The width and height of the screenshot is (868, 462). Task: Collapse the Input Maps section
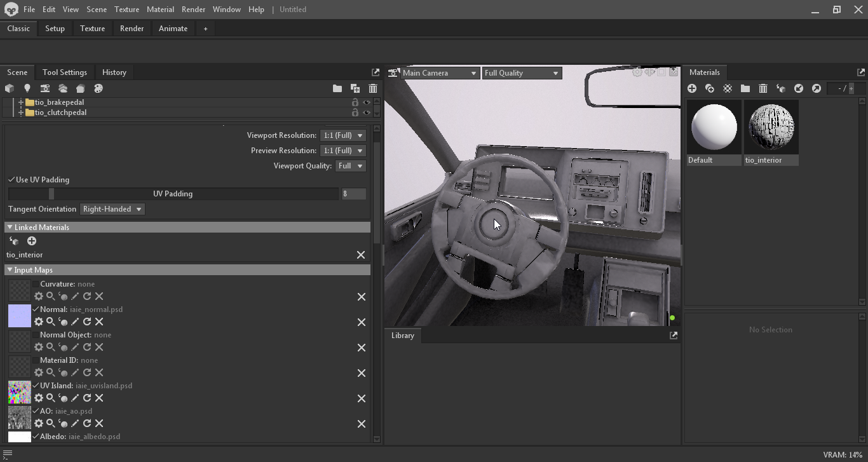pyautogui.click(x=10, y=270)
